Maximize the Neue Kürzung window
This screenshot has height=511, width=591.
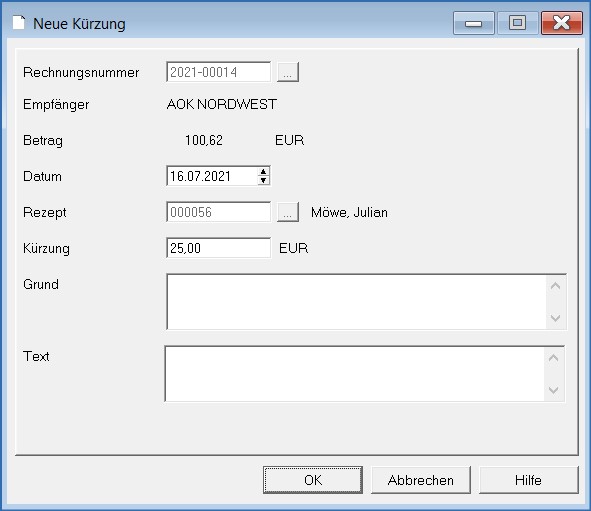518,23
